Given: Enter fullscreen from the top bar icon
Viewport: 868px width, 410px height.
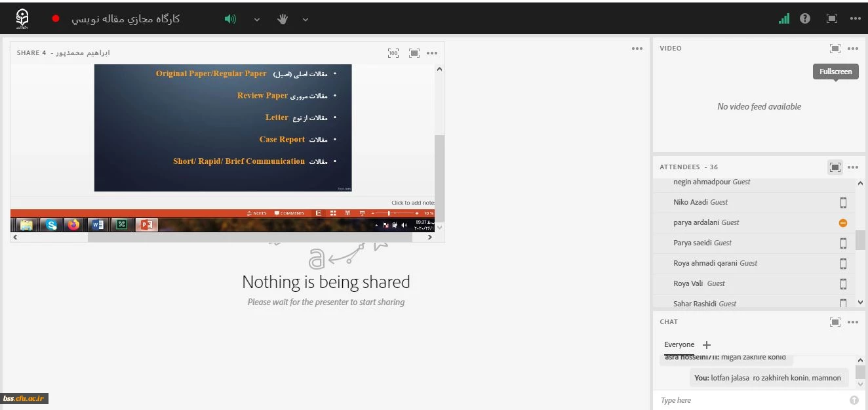Looking at the screenshot, I should click(x=832, y=19).
